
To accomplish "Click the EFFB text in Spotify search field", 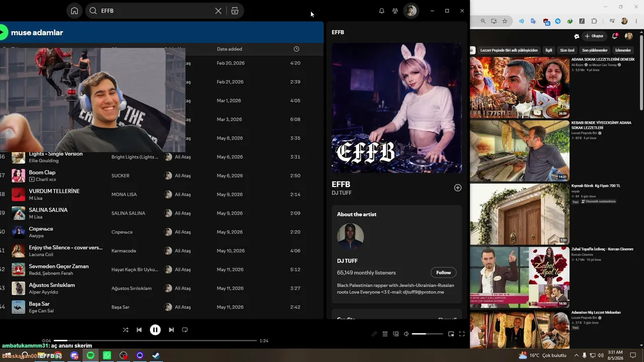I will 107,11.
